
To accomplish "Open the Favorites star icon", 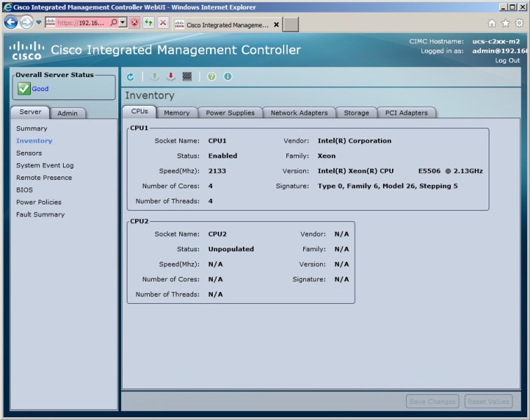I will pos(505,23).
